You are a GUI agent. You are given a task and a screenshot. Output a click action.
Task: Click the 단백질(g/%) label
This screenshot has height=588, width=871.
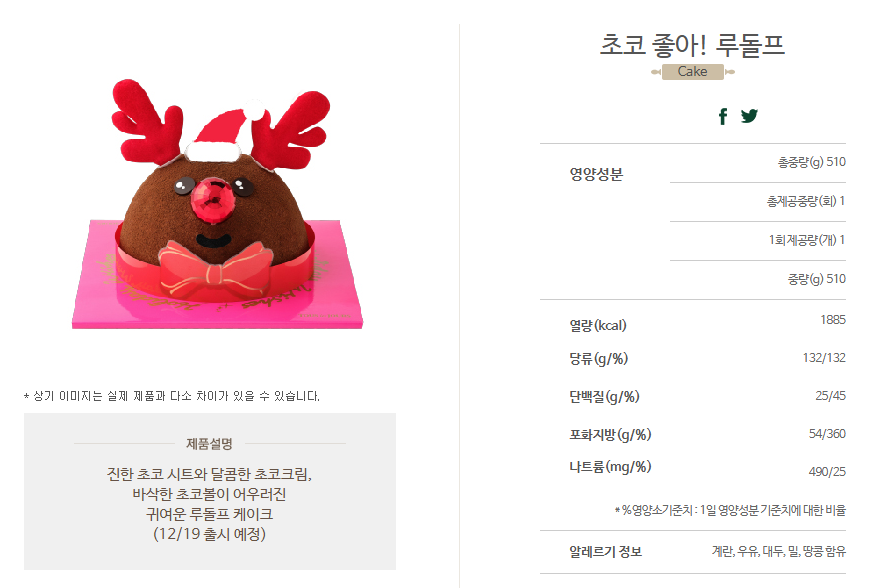tap(604, 396)
